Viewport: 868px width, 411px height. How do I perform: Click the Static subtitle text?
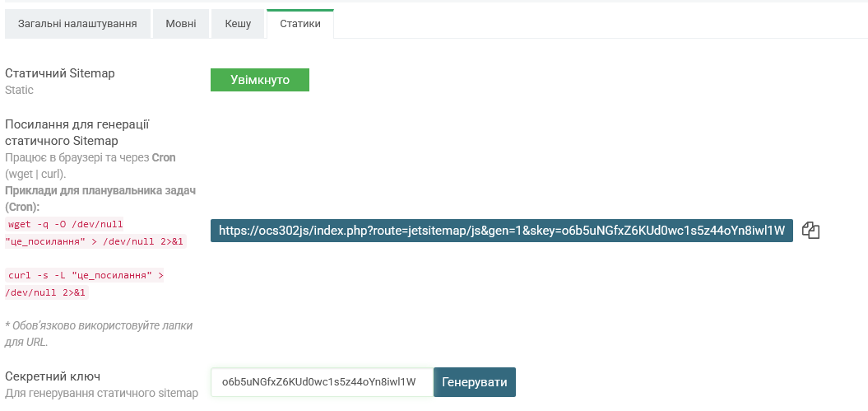[19, 89]
